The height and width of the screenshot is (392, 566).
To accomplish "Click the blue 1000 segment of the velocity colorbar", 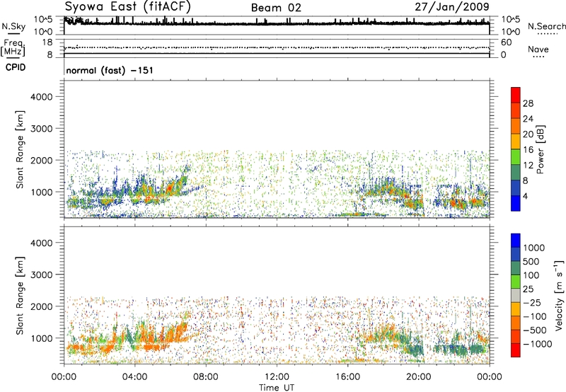I will pyautogui.click(x=516, y=241).
